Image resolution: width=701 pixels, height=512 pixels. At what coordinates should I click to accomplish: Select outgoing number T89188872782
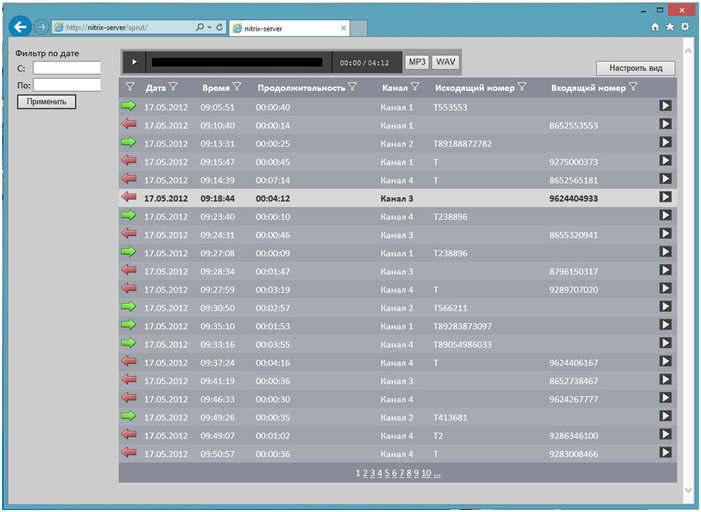462,144
